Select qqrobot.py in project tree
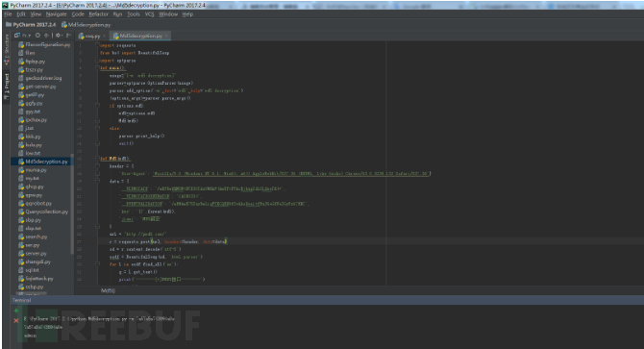 click(38, 203)
